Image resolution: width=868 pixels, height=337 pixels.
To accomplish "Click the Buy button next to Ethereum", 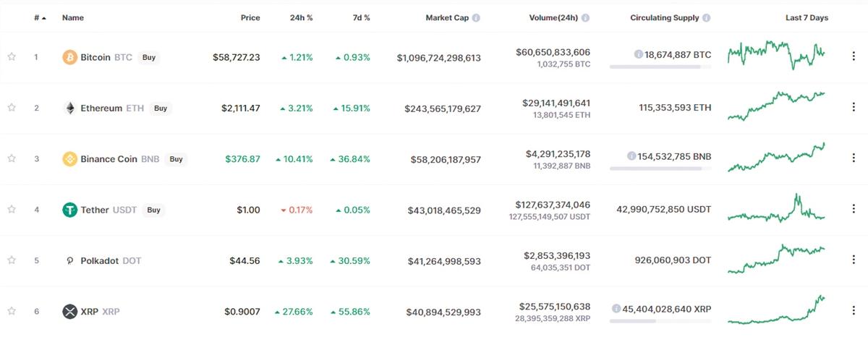I will [161, 108].
